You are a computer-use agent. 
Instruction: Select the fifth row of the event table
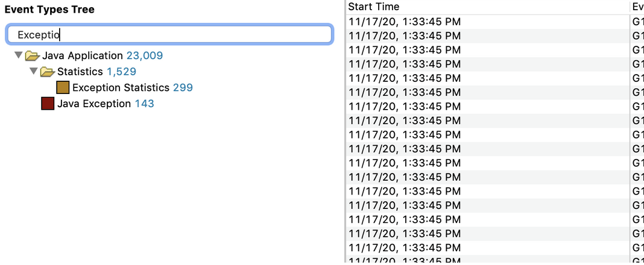point(404,78)
